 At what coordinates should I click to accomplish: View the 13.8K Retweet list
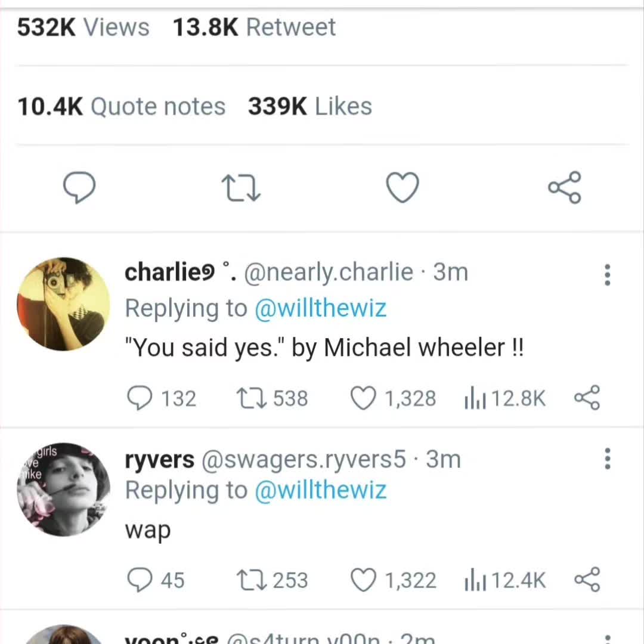[254, 27]
